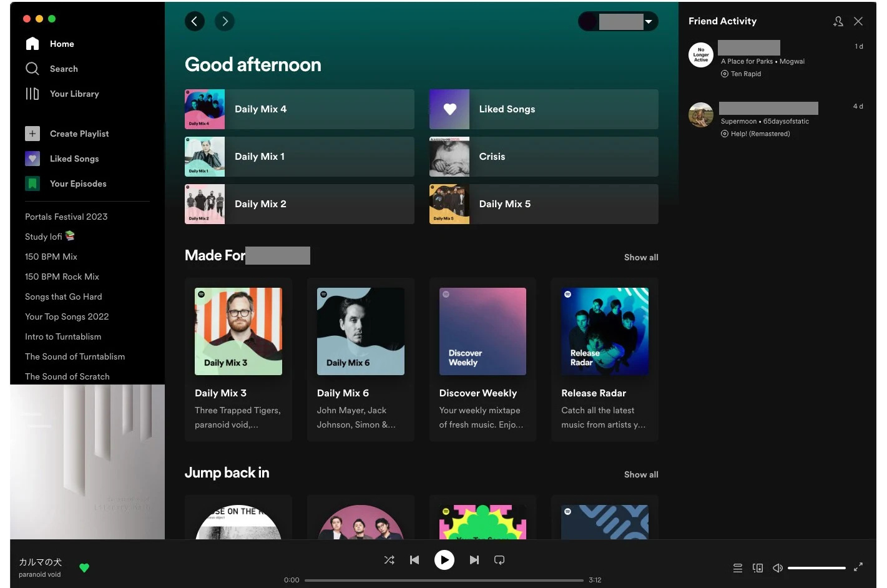887x588 pixels.
Task: Unlike the current song heart
Action: [x=84, y=568]
